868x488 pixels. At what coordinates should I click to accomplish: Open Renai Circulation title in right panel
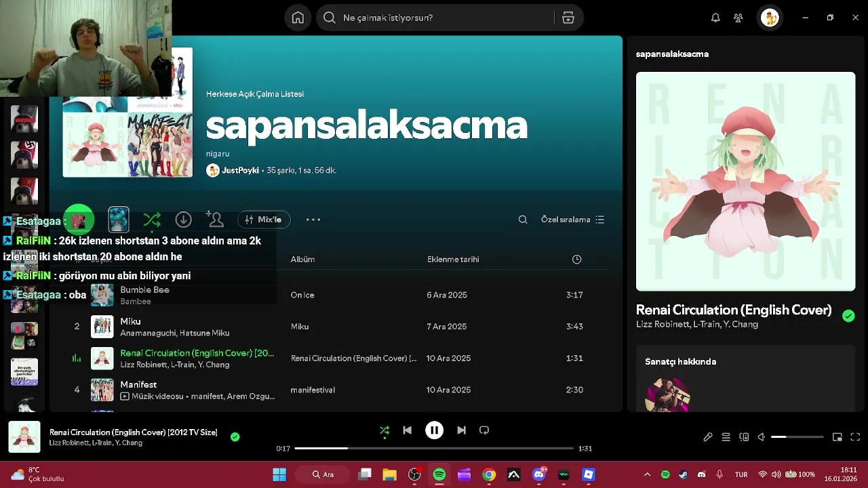(x=734, y=310)
